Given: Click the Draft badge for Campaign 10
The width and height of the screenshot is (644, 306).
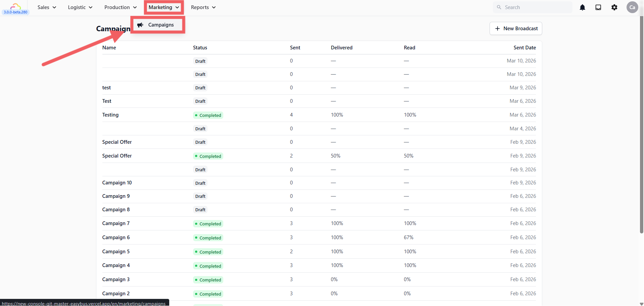Looking at the screenshot, I should point(200,183).
